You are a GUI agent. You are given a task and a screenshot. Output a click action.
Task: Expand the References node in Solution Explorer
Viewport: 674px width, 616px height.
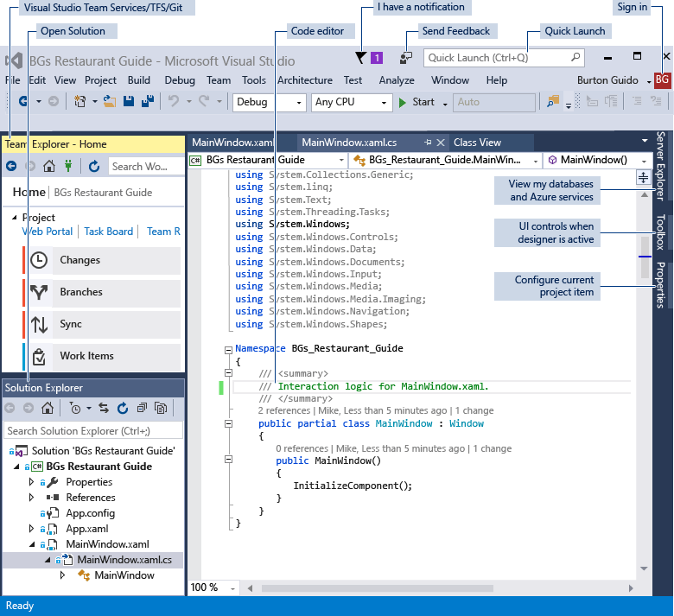click(x=32, y=498)
